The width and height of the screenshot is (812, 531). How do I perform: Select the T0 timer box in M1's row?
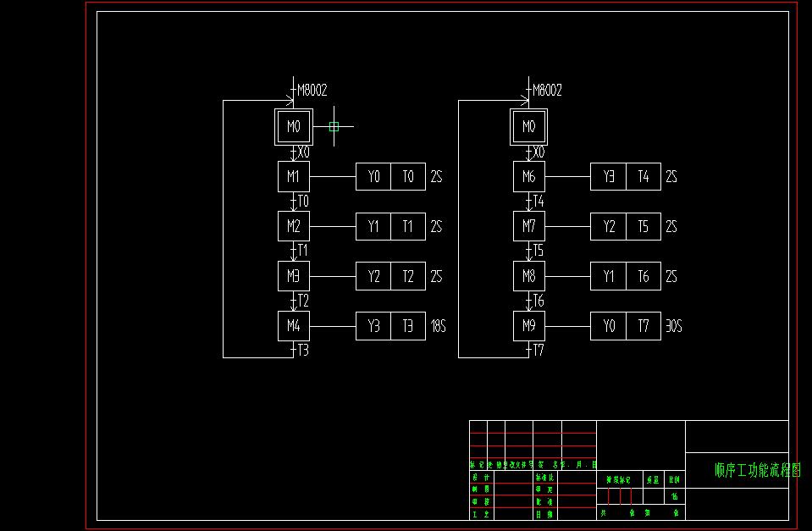coord(408,177)
